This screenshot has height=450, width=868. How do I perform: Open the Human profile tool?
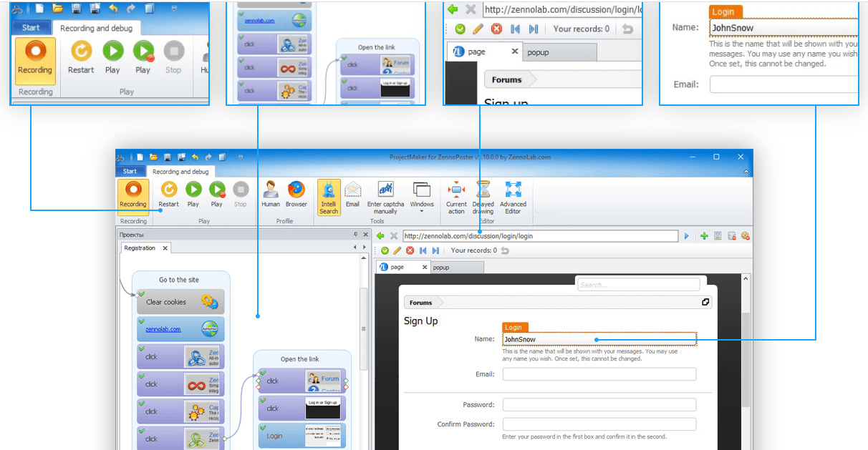pyautogui.click(x=271, y=195)
